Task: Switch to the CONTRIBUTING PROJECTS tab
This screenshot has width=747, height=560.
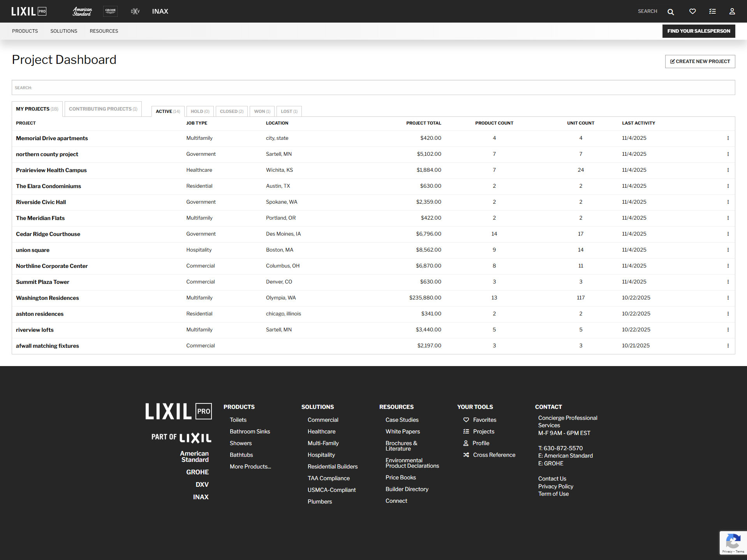Action: tap(102, 109)
